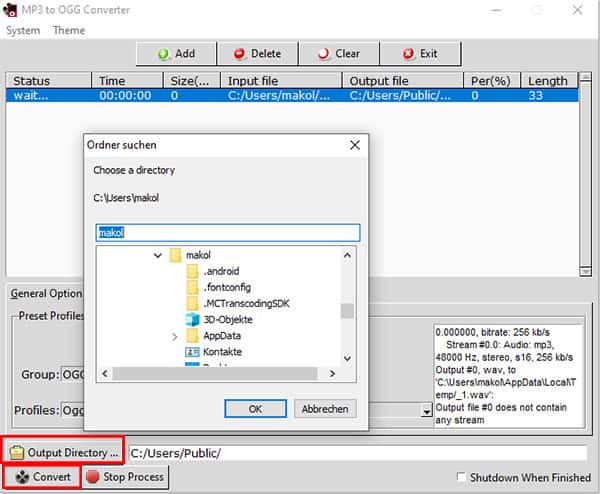600x494 pixels.
Task: Click the Delete button in toolbar
Action: pyautogui.click(x=258, y=54)
